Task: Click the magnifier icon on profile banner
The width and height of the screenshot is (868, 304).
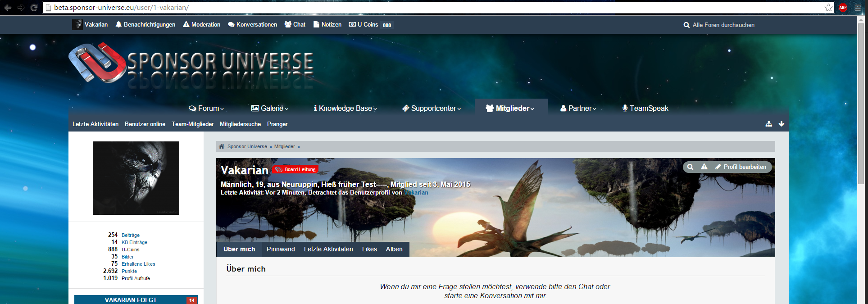Action: tap(690, 167)
